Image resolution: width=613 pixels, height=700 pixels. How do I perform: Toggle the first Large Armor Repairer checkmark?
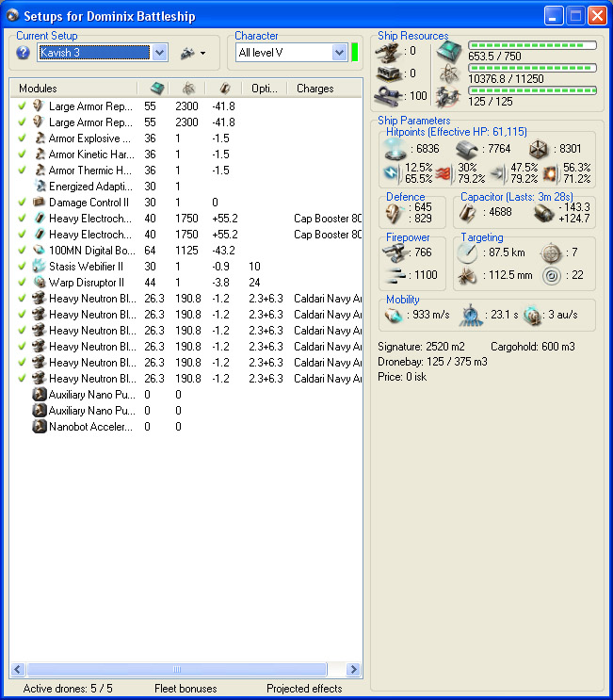point(22,106)
